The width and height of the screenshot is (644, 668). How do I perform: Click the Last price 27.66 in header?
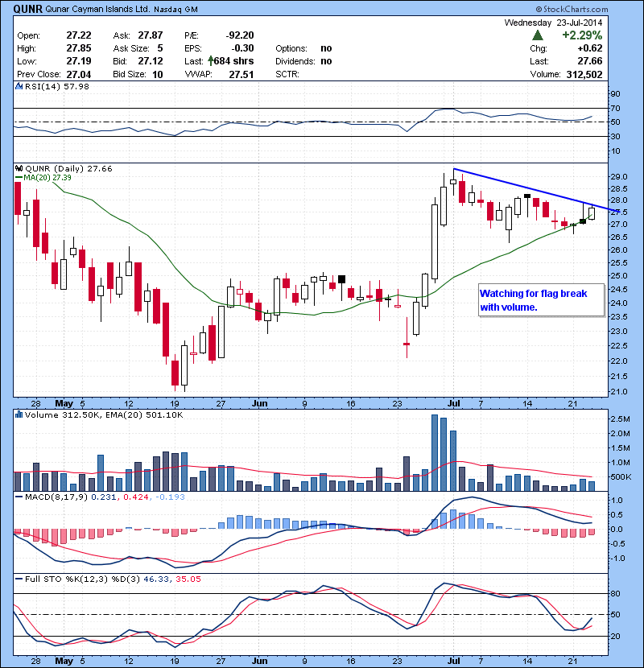[x=590, y=61]
